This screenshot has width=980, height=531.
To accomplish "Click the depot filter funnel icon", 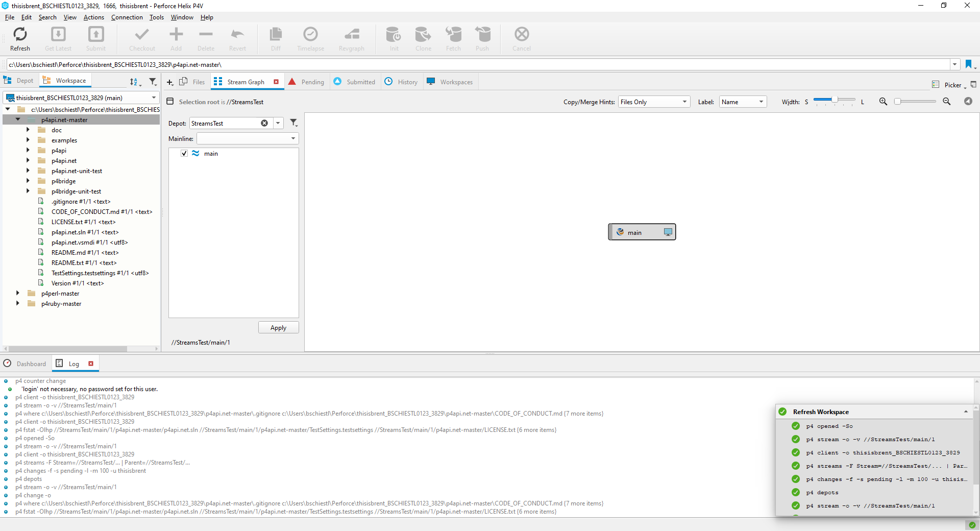I will pos(293,123).
